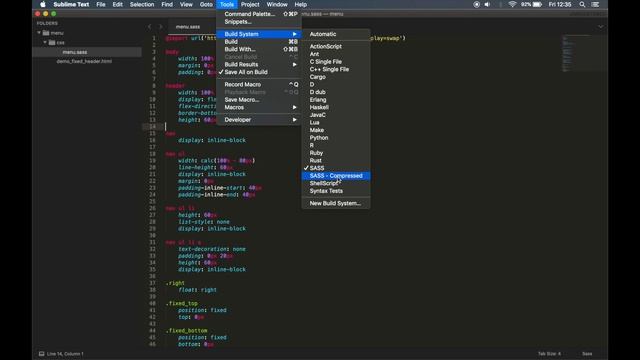Expand the Build System submenu

click(x=259, y=34)
